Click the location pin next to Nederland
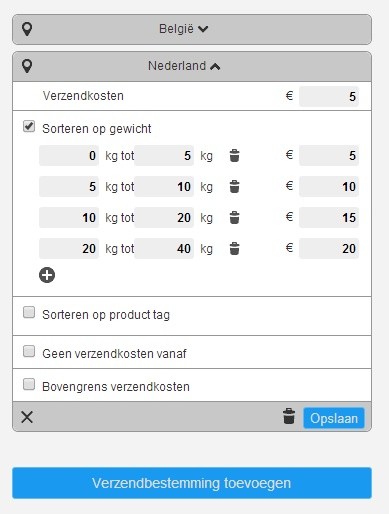The image size is (389, 514). [27, 66]
